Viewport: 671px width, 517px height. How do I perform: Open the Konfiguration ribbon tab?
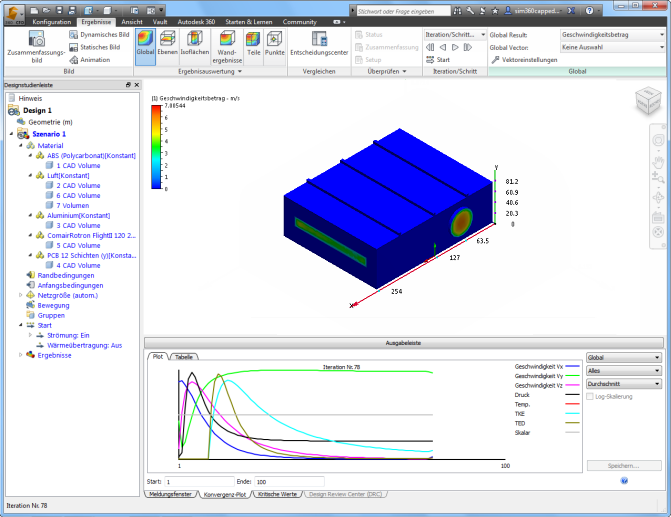tap(52, 22)
